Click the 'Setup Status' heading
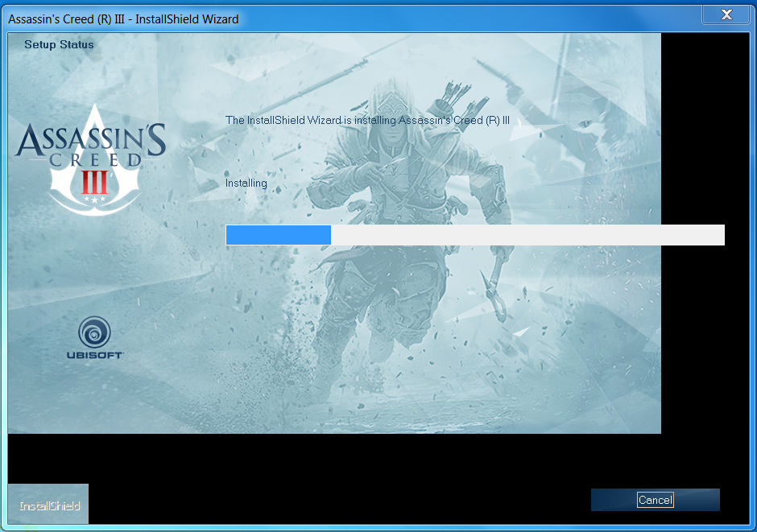Screen dimensions: 757x532 pos(59,44)
